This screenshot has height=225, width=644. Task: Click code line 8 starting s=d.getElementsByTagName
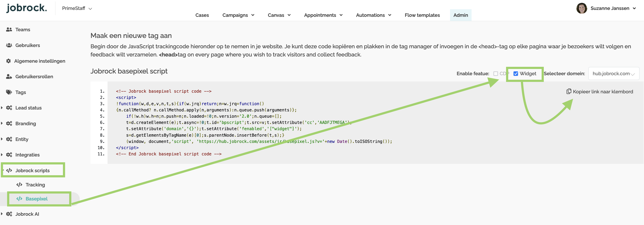tap(205, 135)
